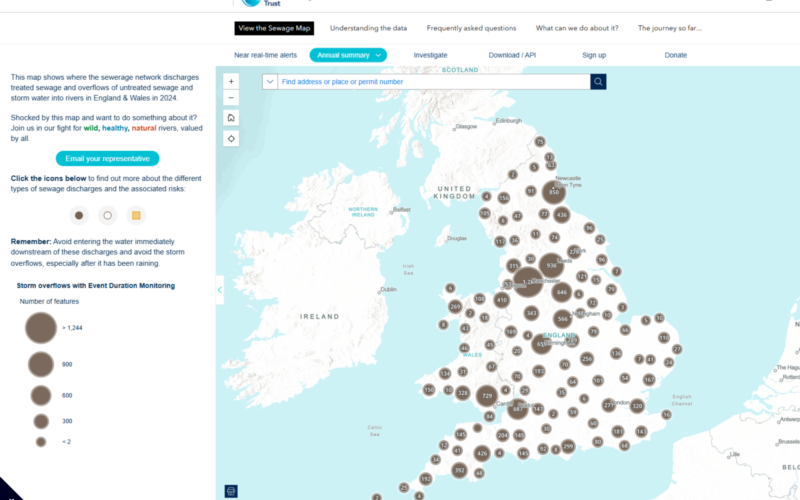Select the 436 cluster marker
Screen dimensions: 800x500
[x=562, y=215]
